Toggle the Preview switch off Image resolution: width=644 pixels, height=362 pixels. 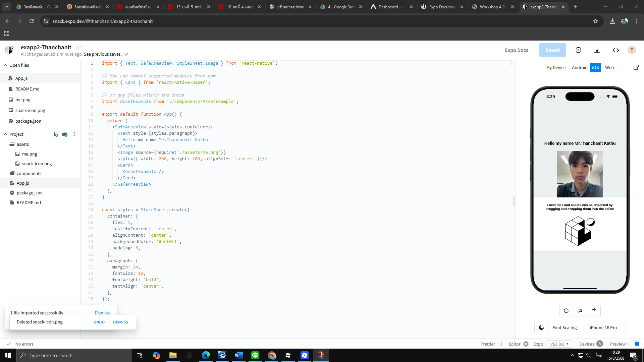634,344
